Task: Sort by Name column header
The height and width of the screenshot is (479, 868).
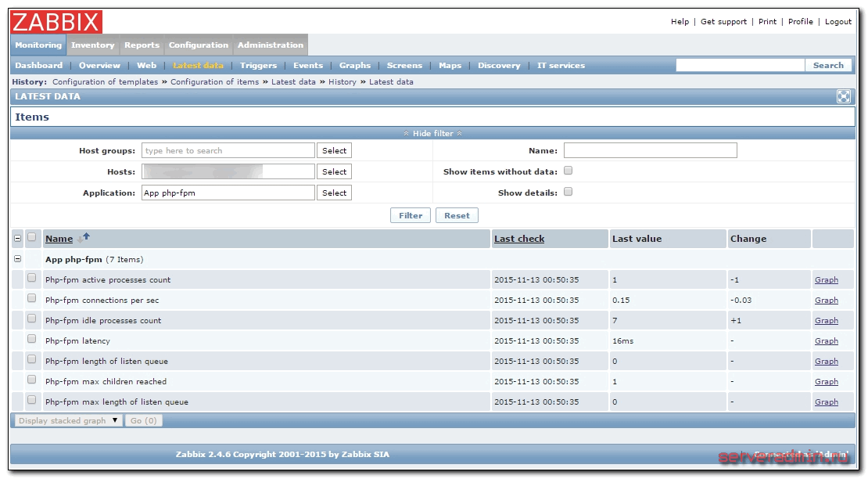Action: pos(59,239)
